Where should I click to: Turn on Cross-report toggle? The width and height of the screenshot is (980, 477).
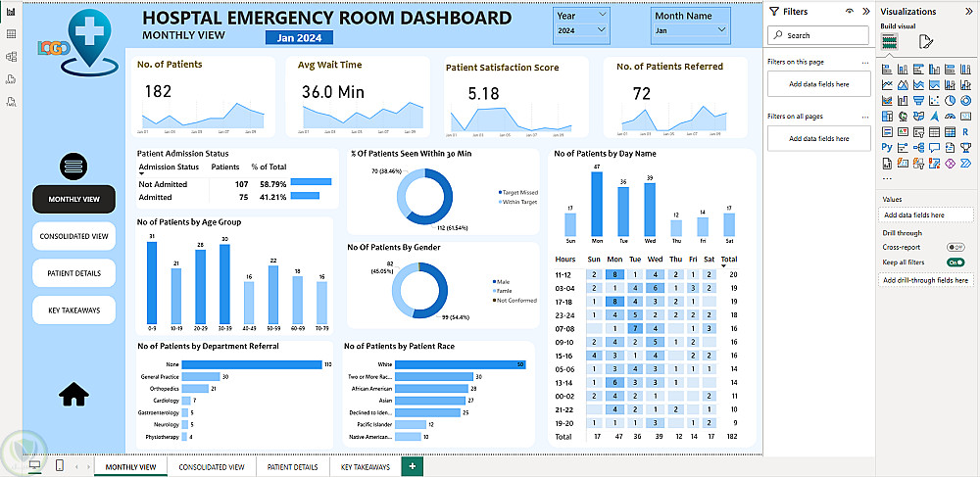[x=955, y=247]
